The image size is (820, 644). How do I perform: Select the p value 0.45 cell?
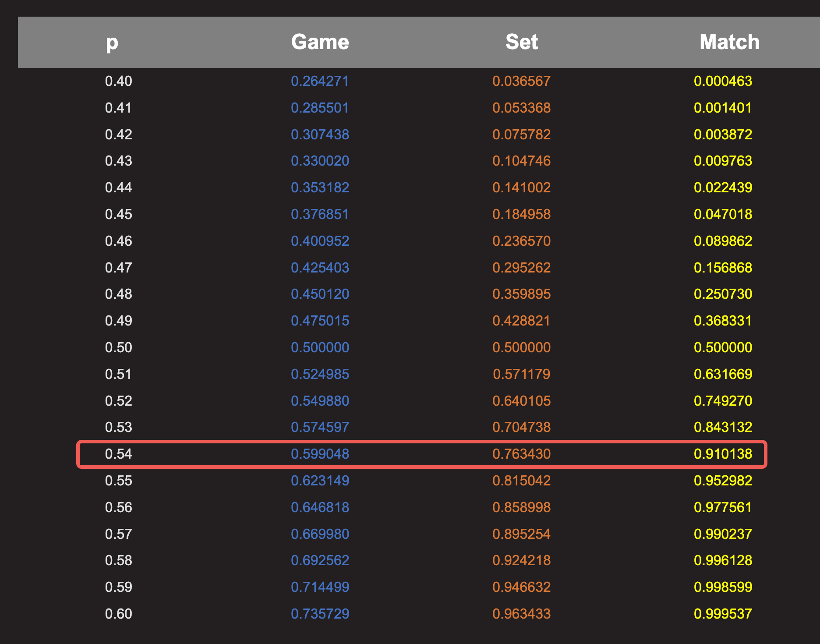[119, 214]
